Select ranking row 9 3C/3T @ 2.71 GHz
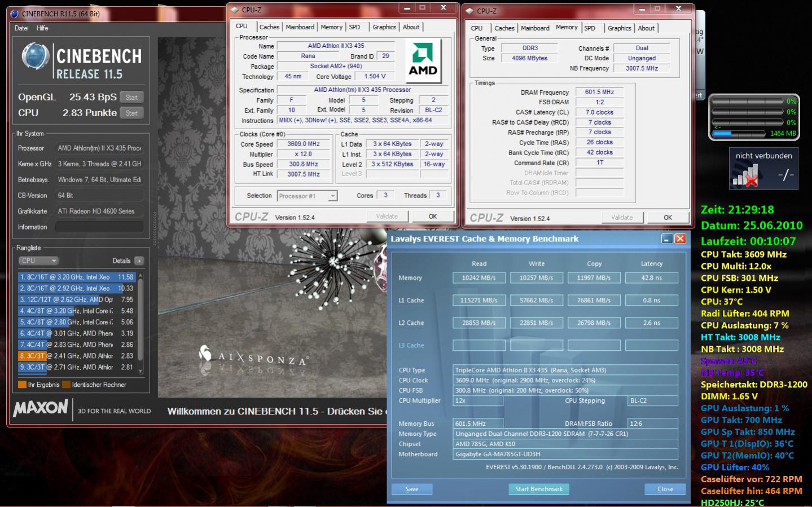 (x=77, y=367)
